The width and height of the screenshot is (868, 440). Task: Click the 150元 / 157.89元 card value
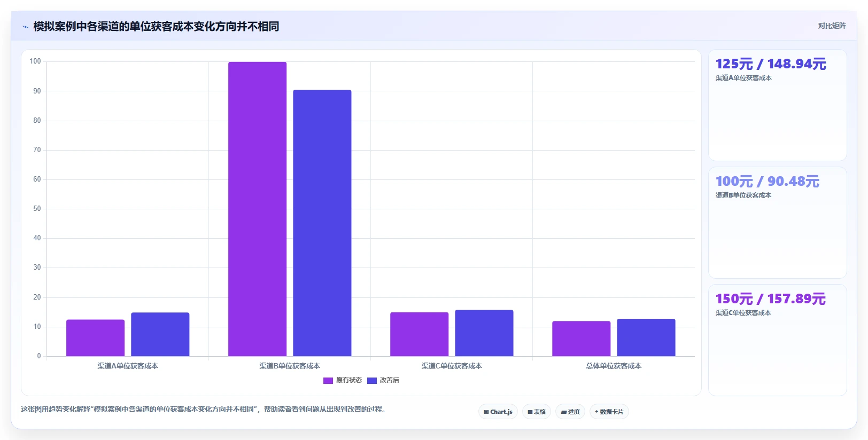(x=770, y=299)
